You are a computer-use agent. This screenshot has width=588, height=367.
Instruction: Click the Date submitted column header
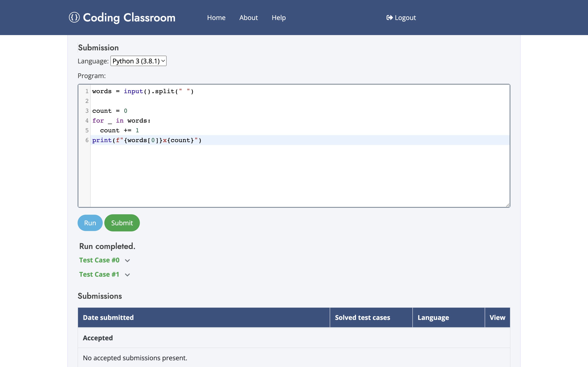(108, 317)
